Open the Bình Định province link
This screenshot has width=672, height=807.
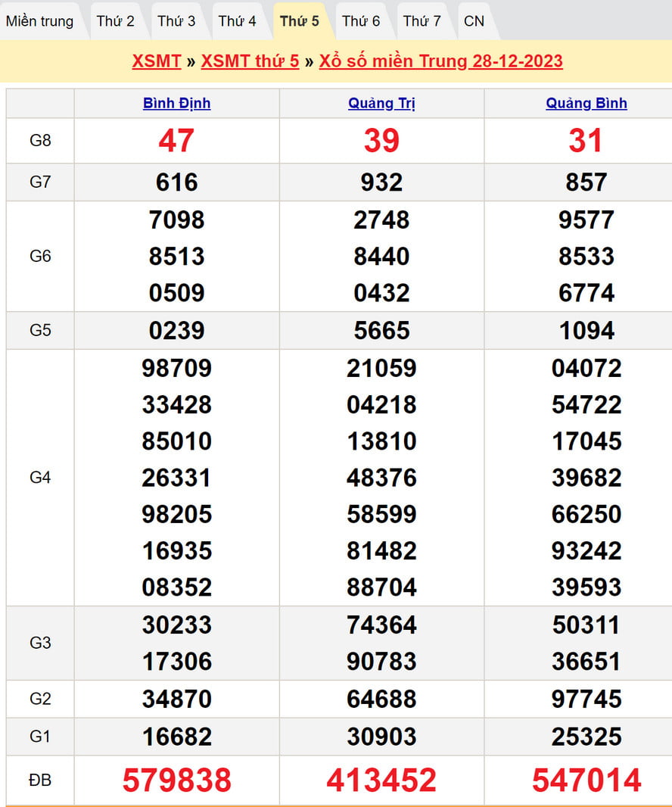(x=176, y=104)
